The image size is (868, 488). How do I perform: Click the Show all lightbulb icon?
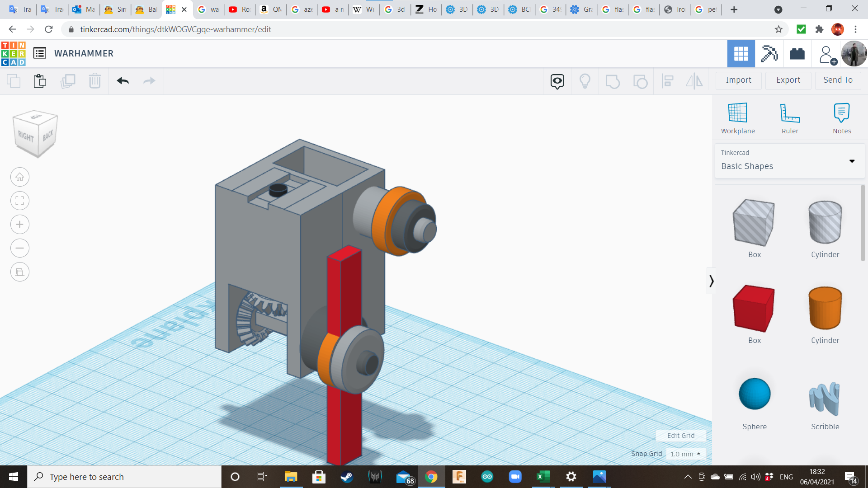[585, 81]
